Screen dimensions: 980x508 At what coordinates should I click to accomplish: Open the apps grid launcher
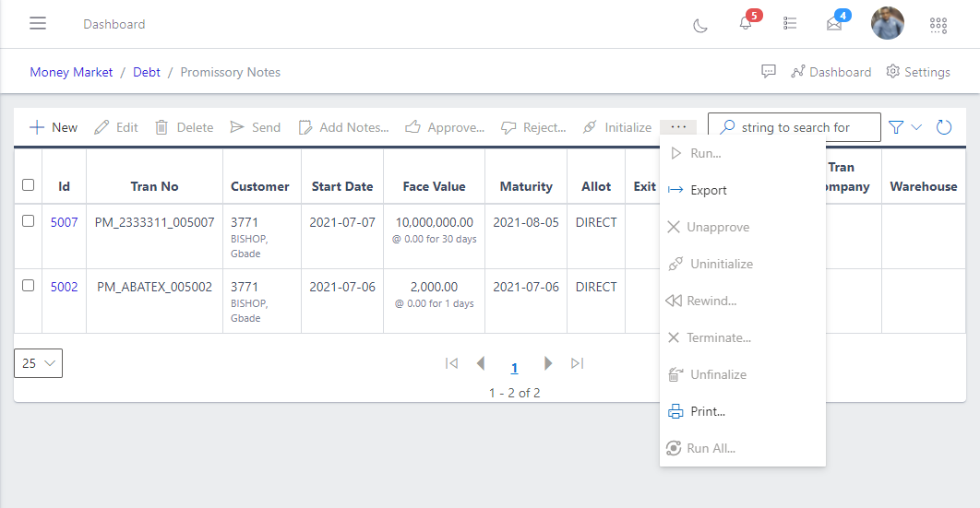point(938,25)
